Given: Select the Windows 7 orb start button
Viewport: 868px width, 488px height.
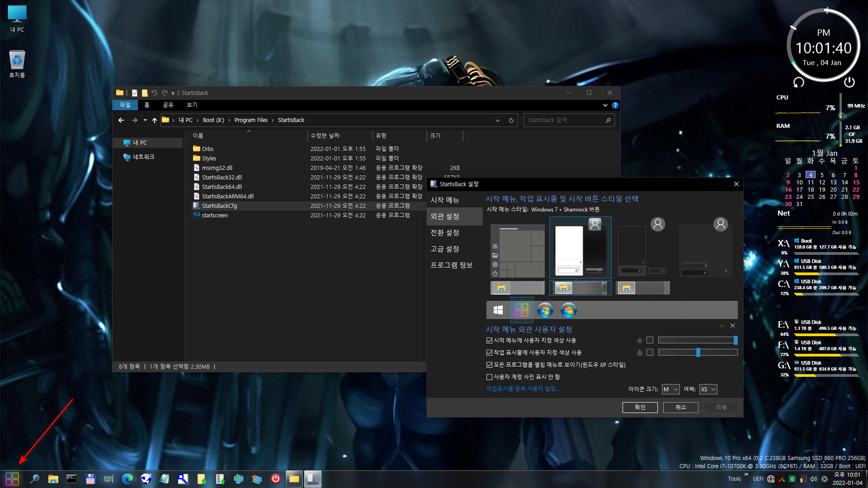Looking at the screenshot, I should pyautogui.click(x=545, y=310).
